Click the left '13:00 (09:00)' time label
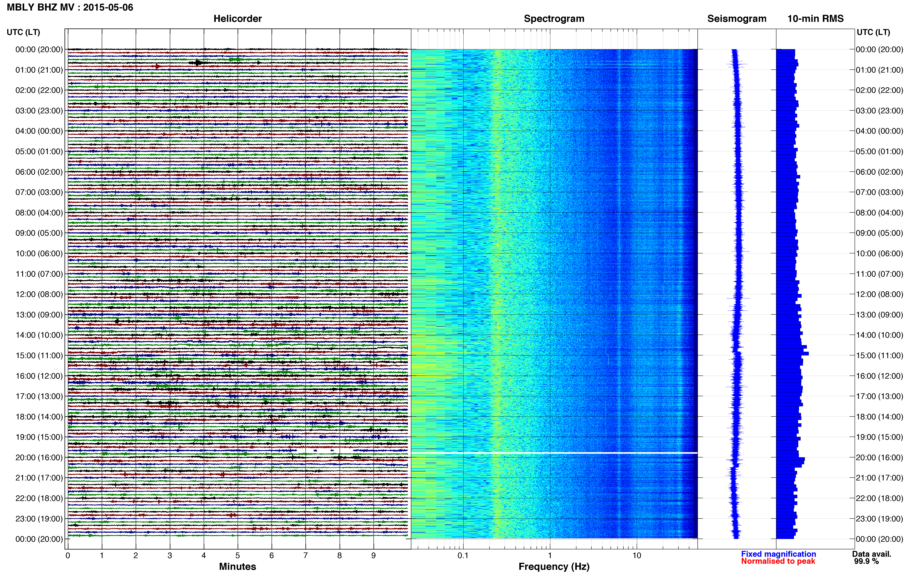 (39, 315)
